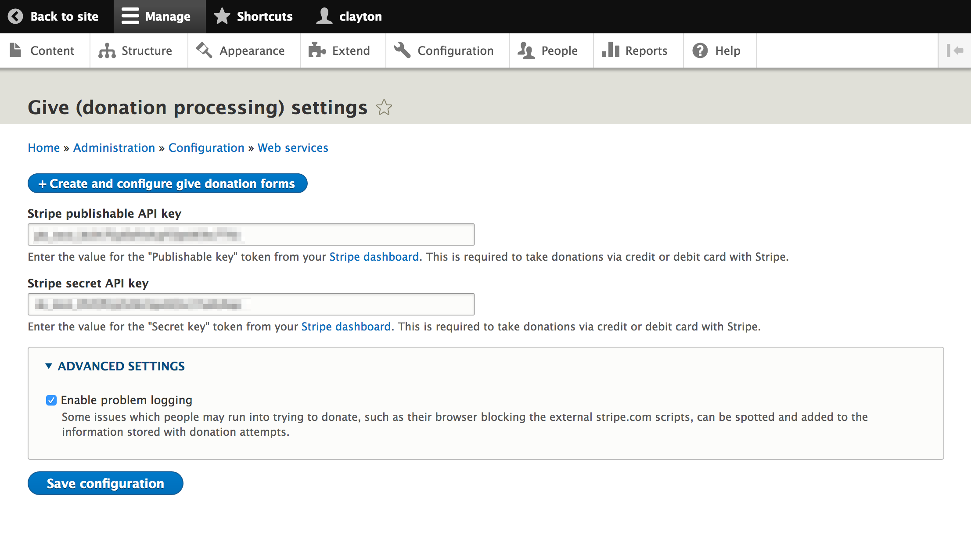Open the Configuration menu label

point(456,51)
